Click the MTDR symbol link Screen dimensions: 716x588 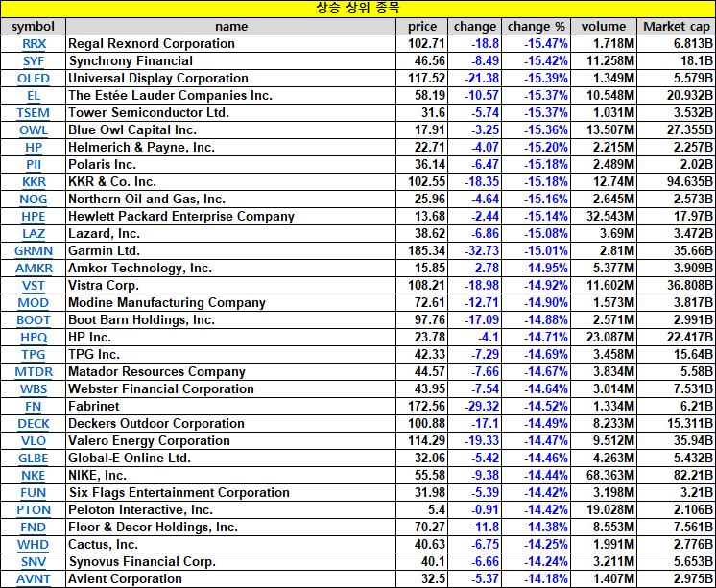tap(34, 372)
